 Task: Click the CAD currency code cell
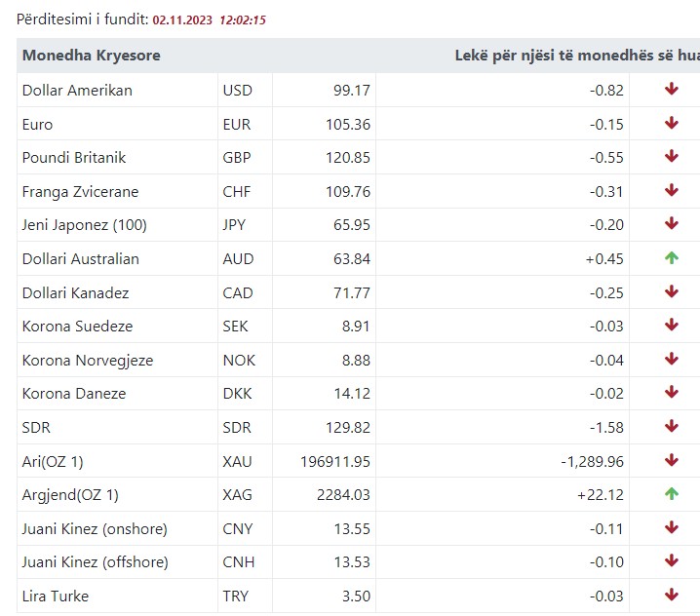click(x=238, y=292)
